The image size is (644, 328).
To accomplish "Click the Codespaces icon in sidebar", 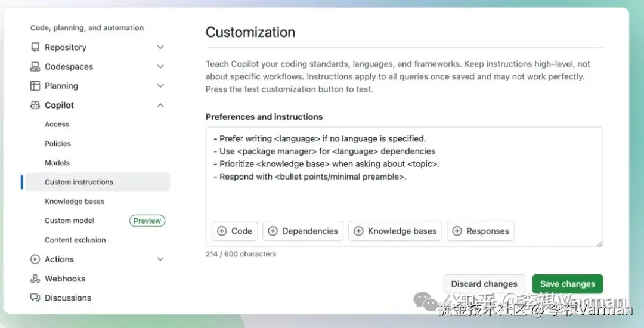I will [x=35, y=67].
